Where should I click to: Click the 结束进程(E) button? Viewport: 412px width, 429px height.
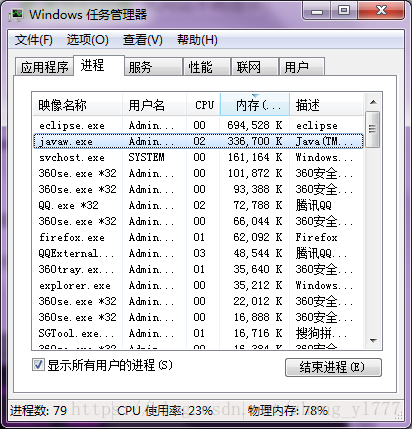click(x=333, y=367)
